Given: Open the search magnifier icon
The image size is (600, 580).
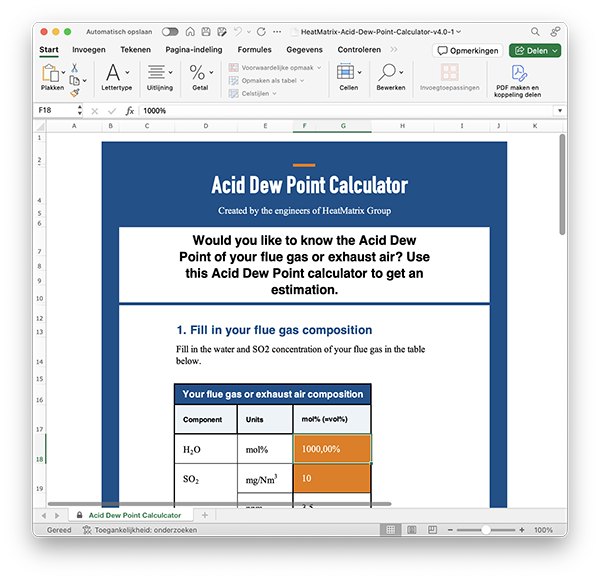Looking at the screenshot, I should tap(535, 32).
